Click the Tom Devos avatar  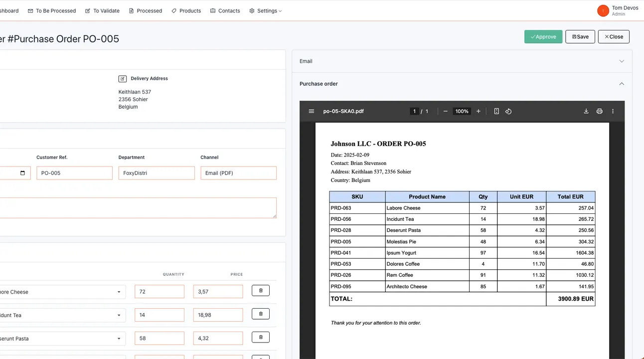603,10
